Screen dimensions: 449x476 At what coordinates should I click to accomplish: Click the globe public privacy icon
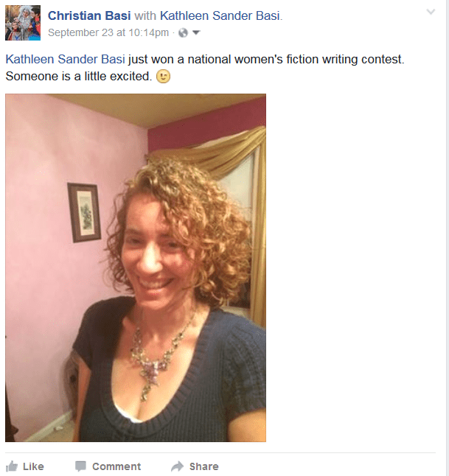[x=183, y=32]
